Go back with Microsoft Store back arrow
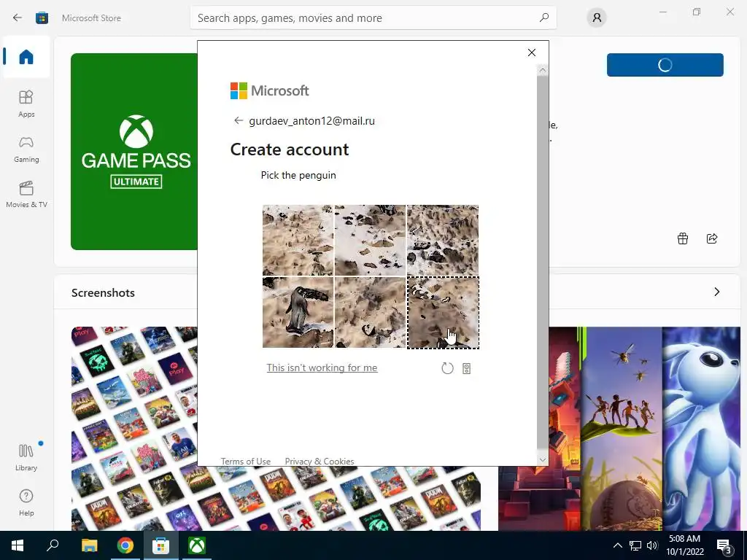The height and width of the screenshot is (560, 747). pyautogui.click(x=18, y=18)
